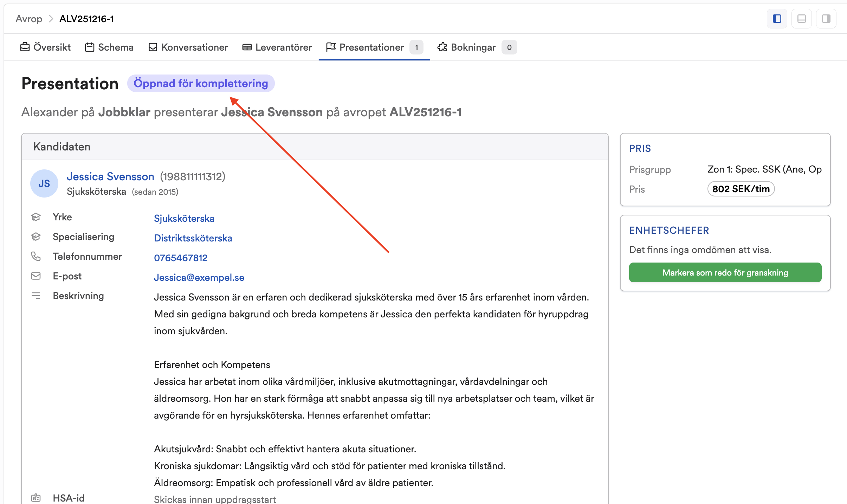
Task: Open Jessica Svensson's profile link
Action: pyautogui.click(x=110, y=176)
